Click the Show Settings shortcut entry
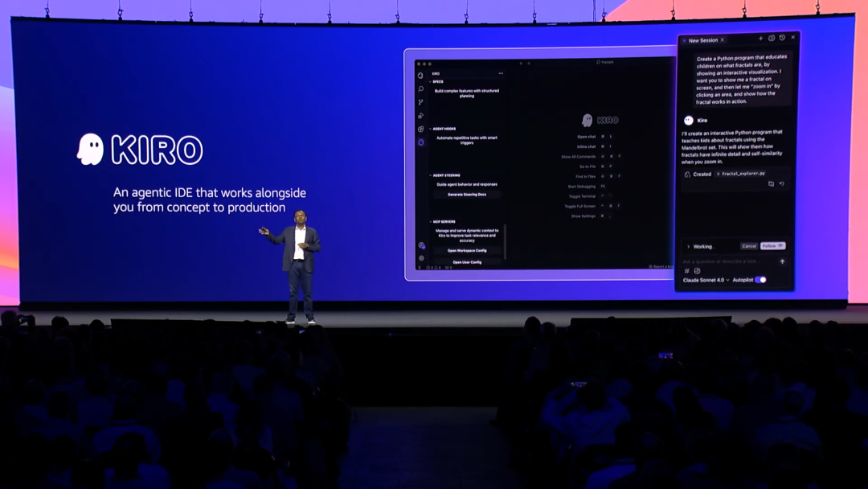This screenshot has width=868, height=489. 591,216
